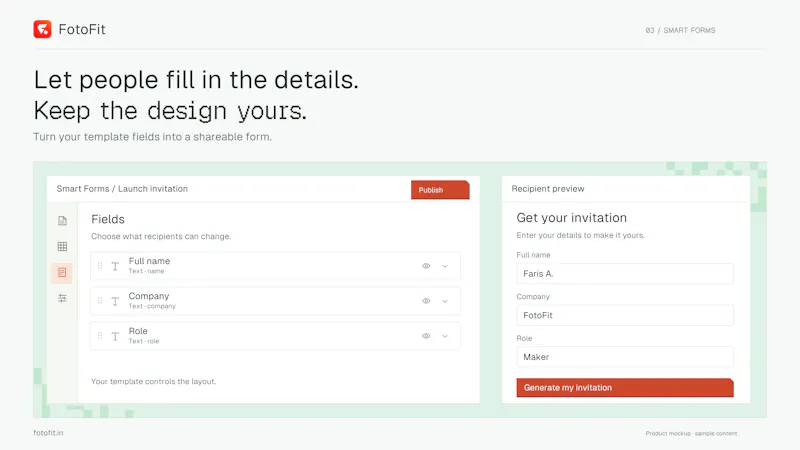The image size is (800, 450).
Task: Expand the Role field chevron
Action: pyautogui.click(x=445, y=336)
